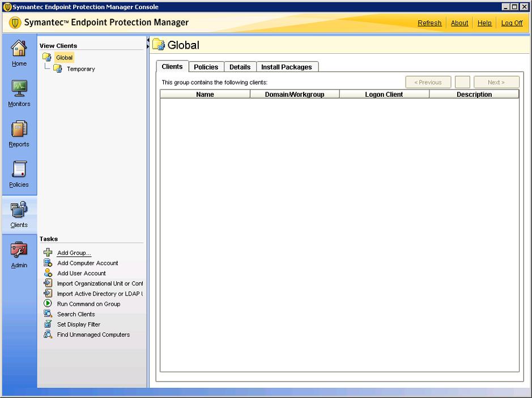Select the Clients section icon
532x398 pixels.
[x=19, y=209]
